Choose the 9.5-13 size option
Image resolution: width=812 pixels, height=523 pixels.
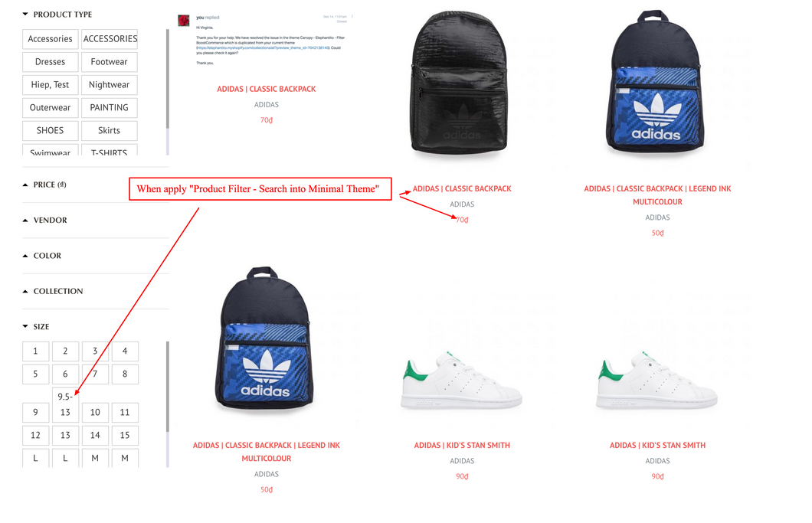65,404
